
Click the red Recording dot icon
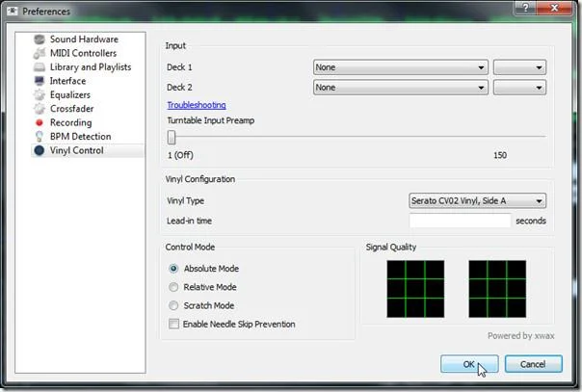[x=39, y=122]
